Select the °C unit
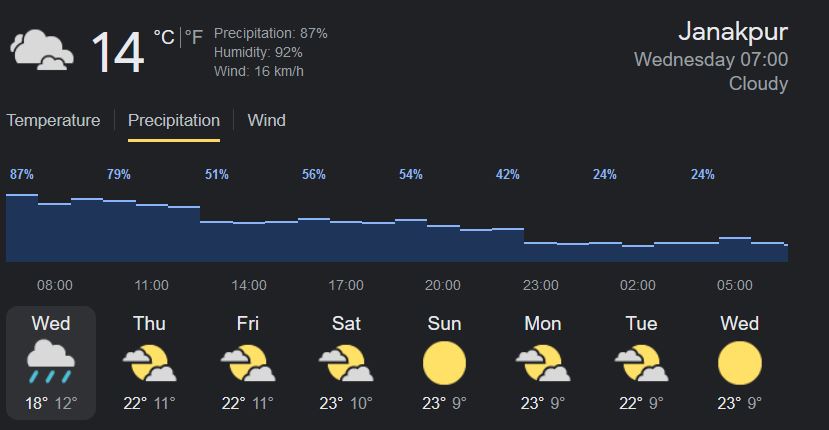 163,38
